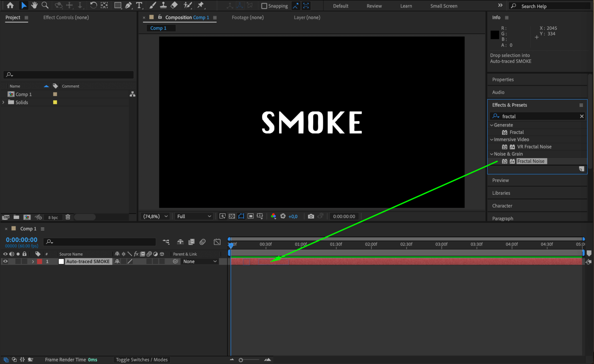Switch to the Review workspace
Screen dimensions: 594x364
point(374,6)
